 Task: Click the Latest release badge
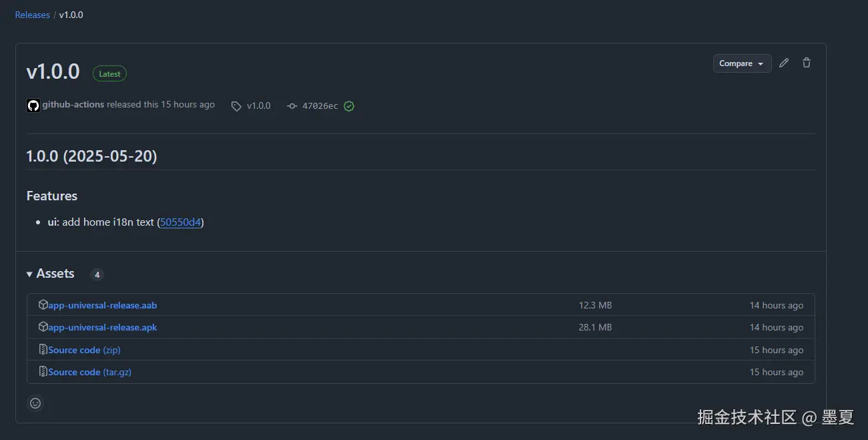(109, 74)
